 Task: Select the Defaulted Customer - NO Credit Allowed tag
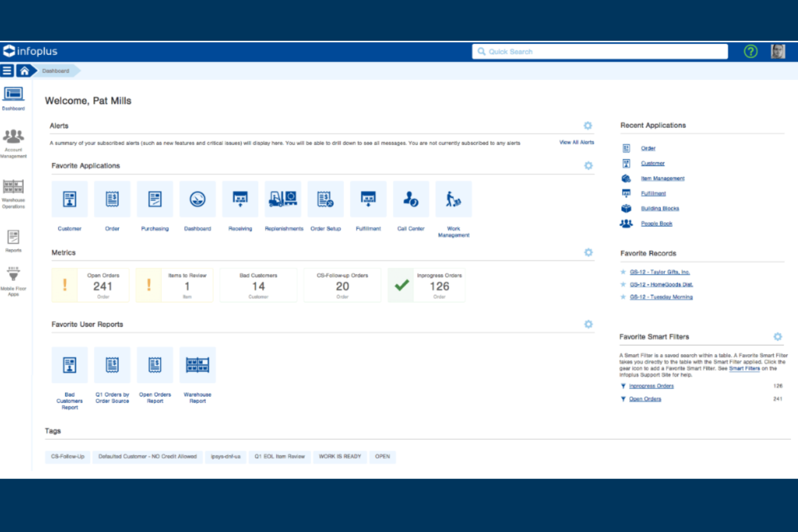click(148, 457)
